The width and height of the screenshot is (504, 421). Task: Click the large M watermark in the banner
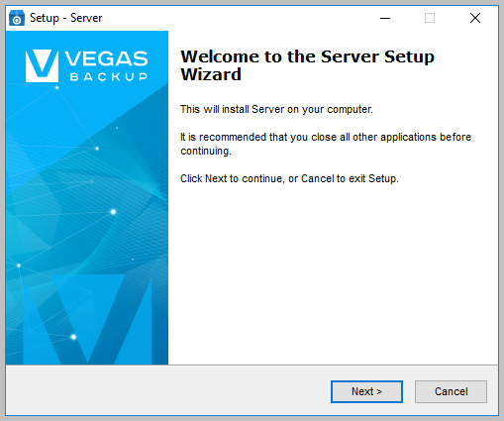(x=87, y=319)
